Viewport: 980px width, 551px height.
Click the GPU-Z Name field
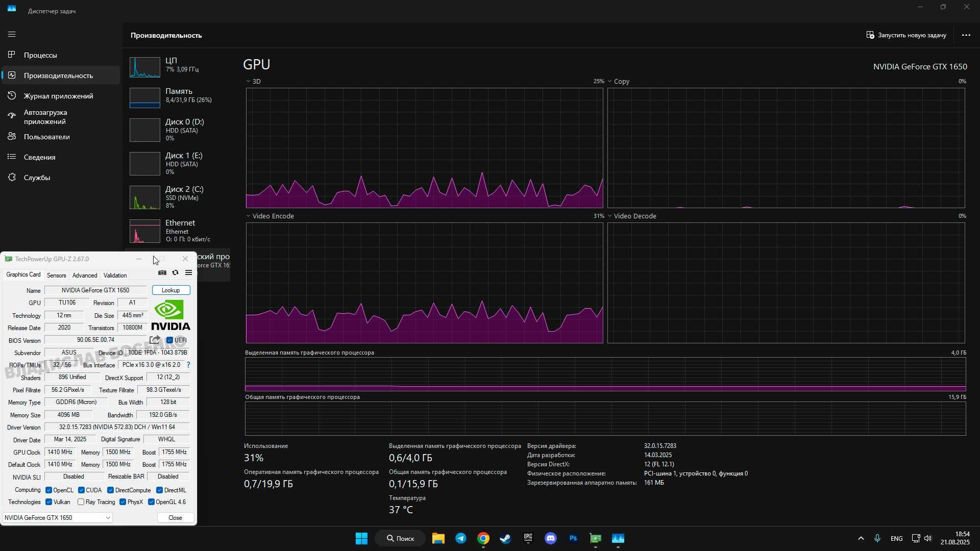pos(95,290)
